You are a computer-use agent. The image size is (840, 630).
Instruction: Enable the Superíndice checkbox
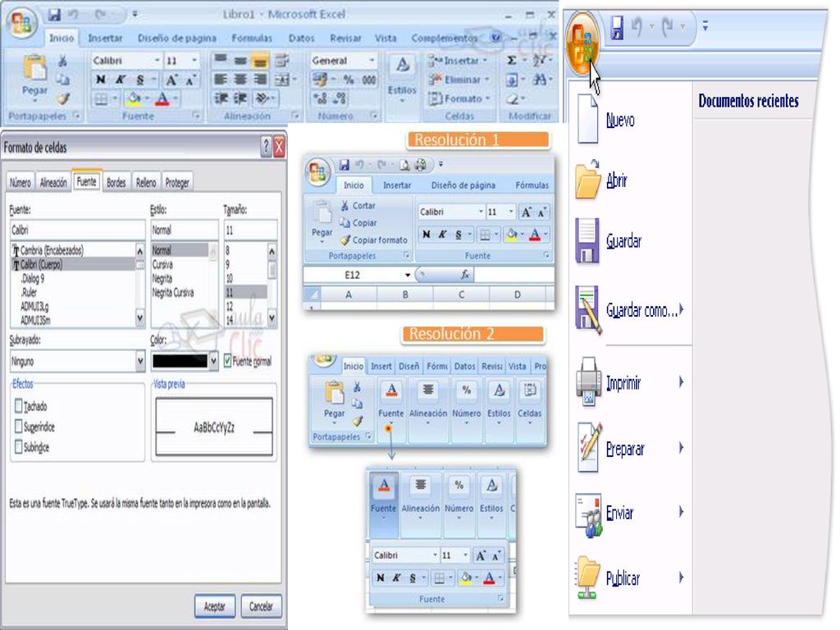click(19, 427)
